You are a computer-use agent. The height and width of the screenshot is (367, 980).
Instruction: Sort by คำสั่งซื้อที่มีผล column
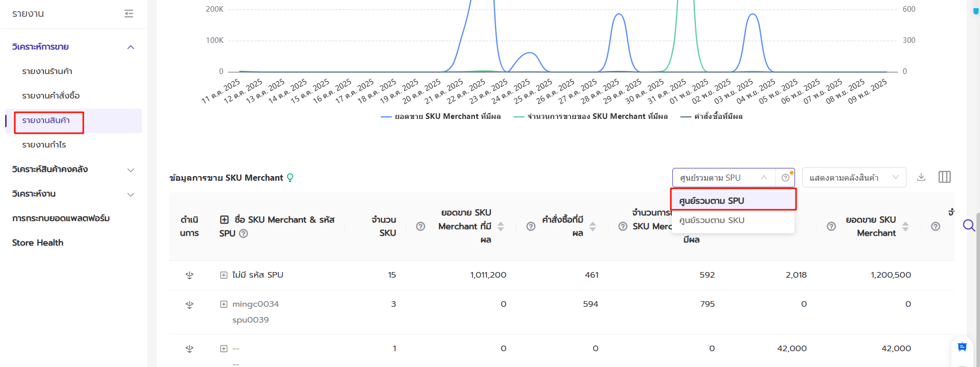tap(593, 226)
